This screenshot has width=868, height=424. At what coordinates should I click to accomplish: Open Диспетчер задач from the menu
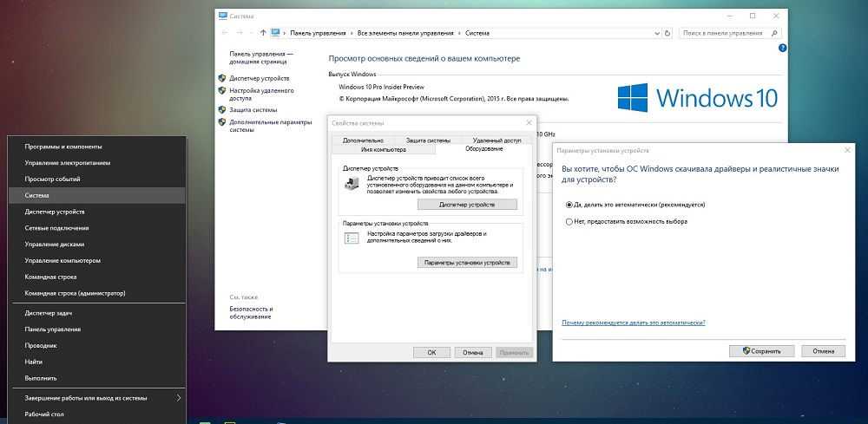pos(97,313)
